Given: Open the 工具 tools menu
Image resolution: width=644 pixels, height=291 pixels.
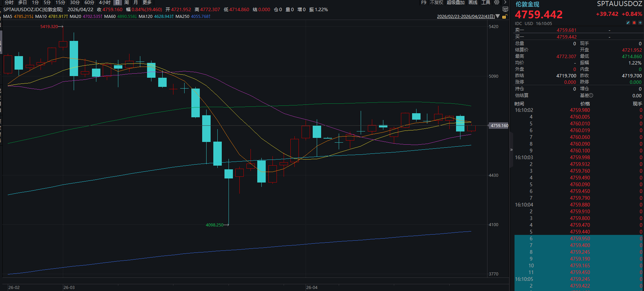Looking at the screenshot, I should tap(486, 2).
